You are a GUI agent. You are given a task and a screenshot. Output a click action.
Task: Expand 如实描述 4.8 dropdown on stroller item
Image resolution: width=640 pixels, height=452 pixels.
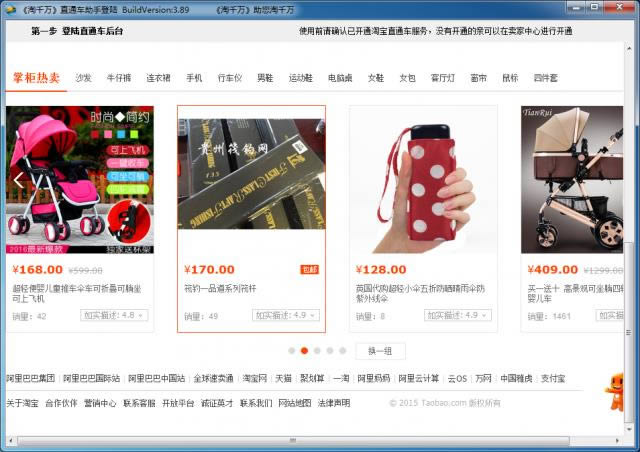point(115,315)
